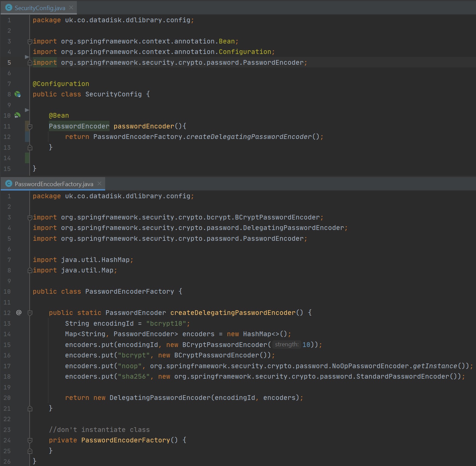Viewport: 476px width, 466px height.
Task: Click the @ gutter icon beside createDelegatingPasswordEncoder
Action: click(19, 313)
